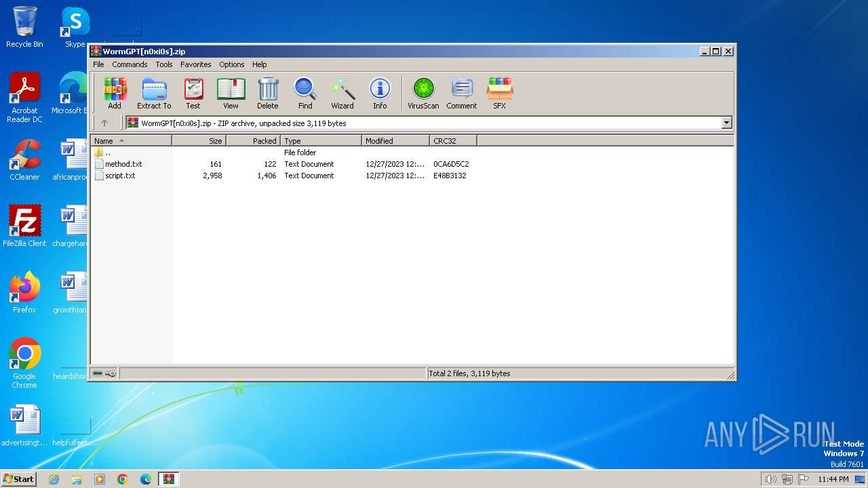868x488 pixels.
Task: Open Acrobat Reader DC desktop shortcut
Action: point(24,98)
